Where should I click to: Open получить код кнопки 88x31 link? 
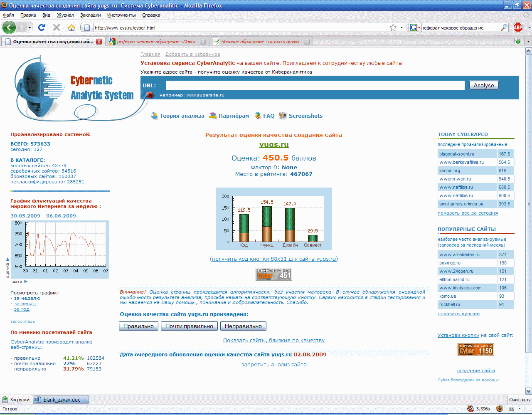[274, 259]
